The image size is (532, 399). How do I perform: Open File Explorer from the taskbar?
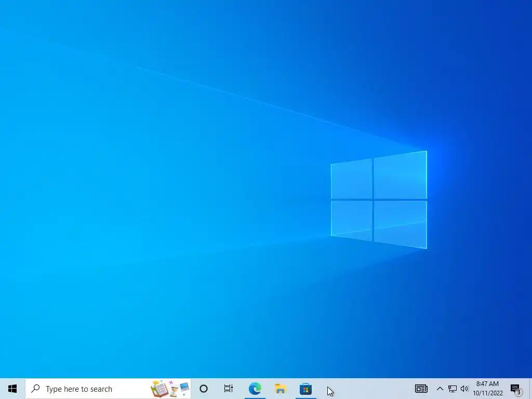[x=280, y=389]
